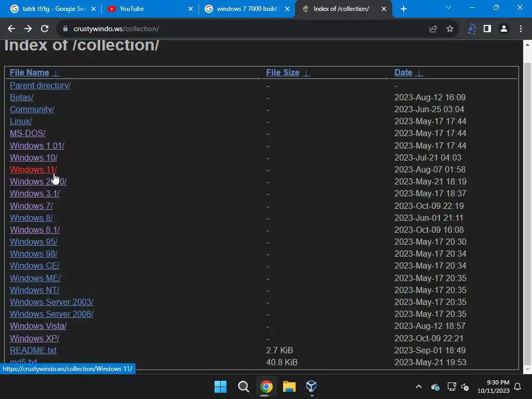Viewport: 532px width, 399px height.
Task: Click the descending arrow beside File Size
Action: pyautogui.click(x=306, y=73)
